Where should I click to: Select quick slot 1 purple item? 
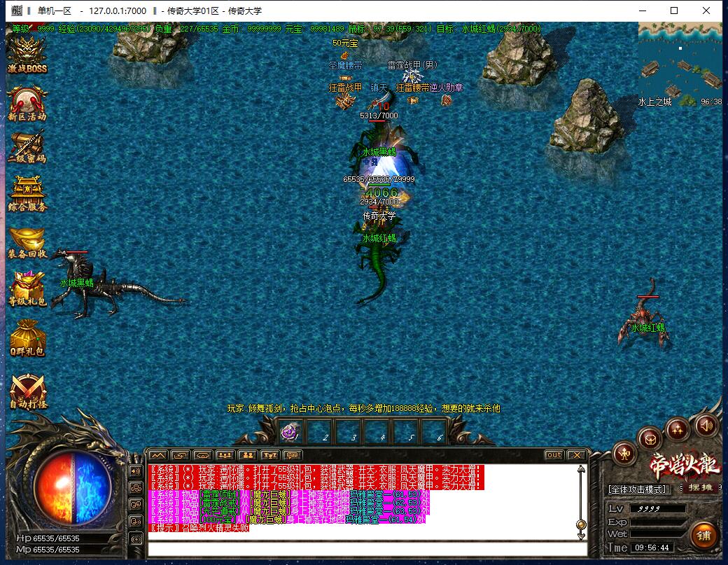tap(290, 433)
